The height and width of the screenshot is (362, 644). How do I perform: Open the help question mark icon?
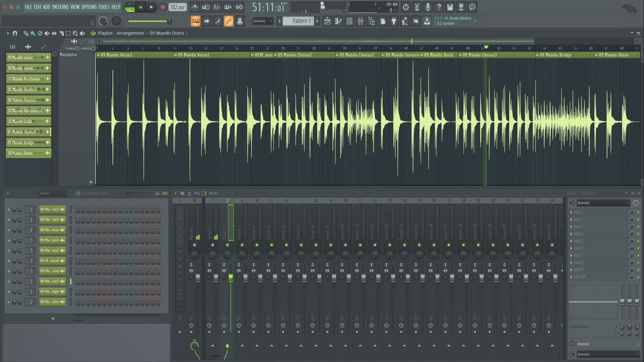coord(439,8)
